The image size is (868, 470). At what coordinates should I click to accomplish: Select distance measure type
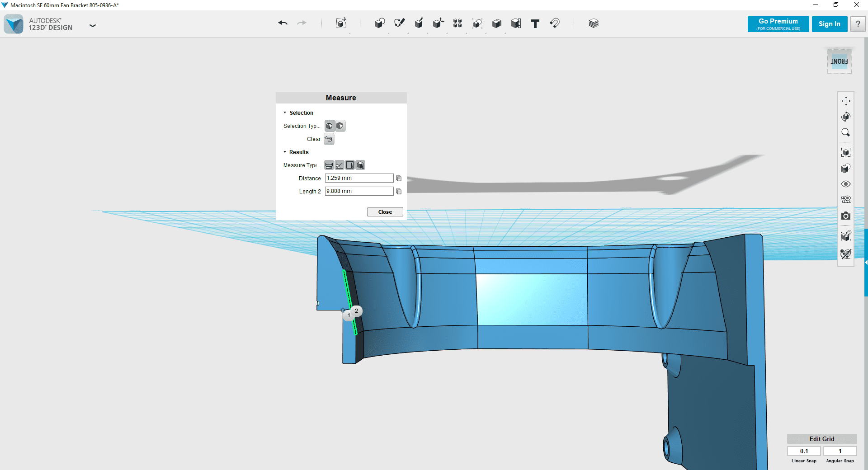point(329,165)
